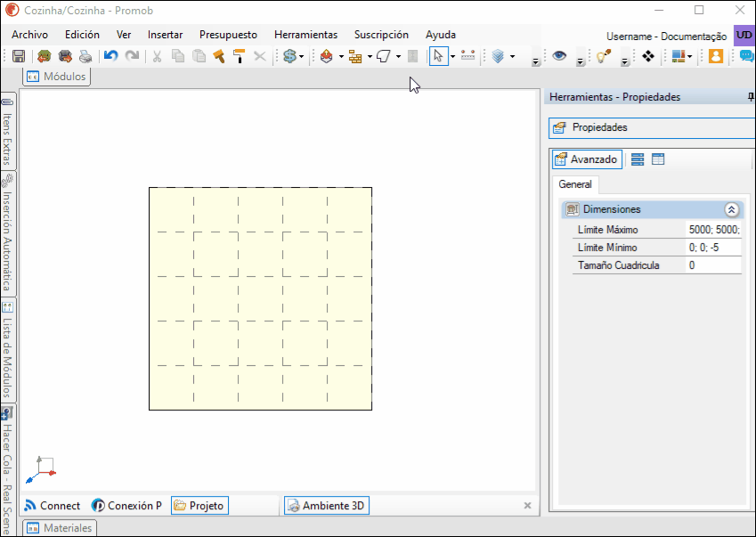756x537 pixels.
Task: Click the purple UD user avatar
Action: coord(744,36)
